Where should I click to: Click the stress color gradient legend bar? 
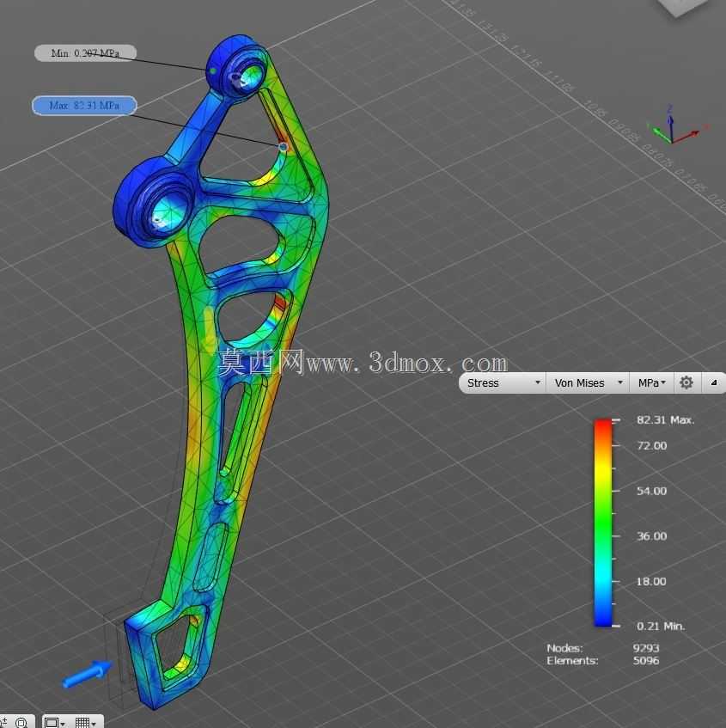(603, 523)
